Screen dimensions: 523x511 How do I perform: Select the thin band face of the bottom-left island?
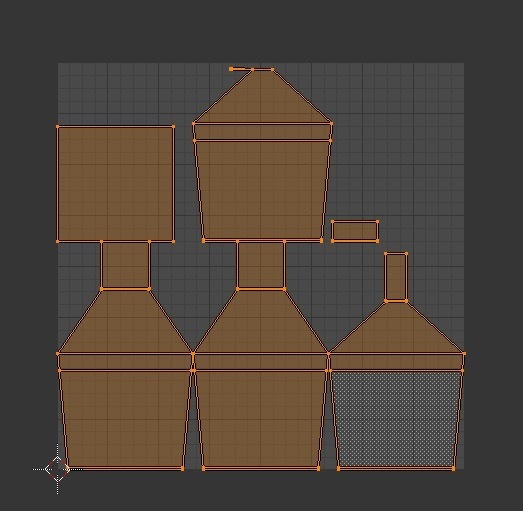tap(125, 362)
